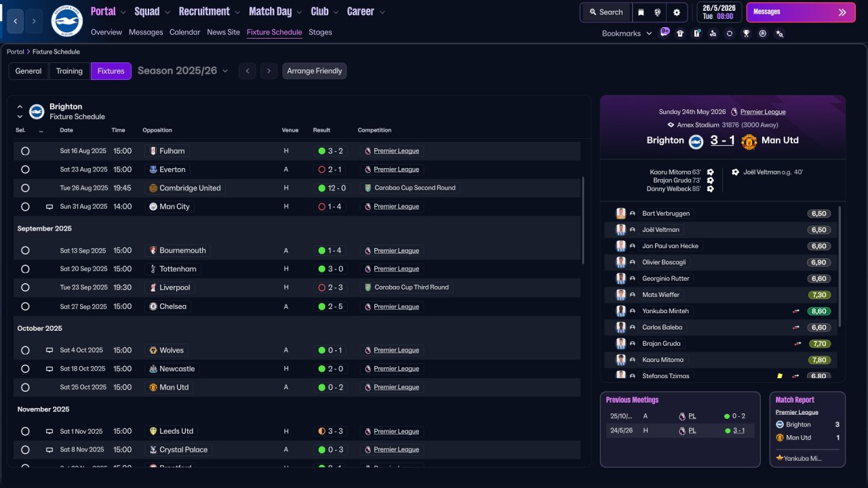
Task: Click the Man City club badge
Action: click(153, 207)
